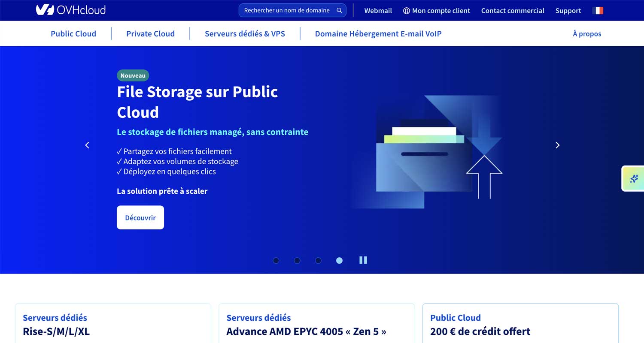Image resolution: width=644 pixels, height=343 pixels.
Task: Click the File Storage sur Public Cloud heading
Action: coord(197,102)
